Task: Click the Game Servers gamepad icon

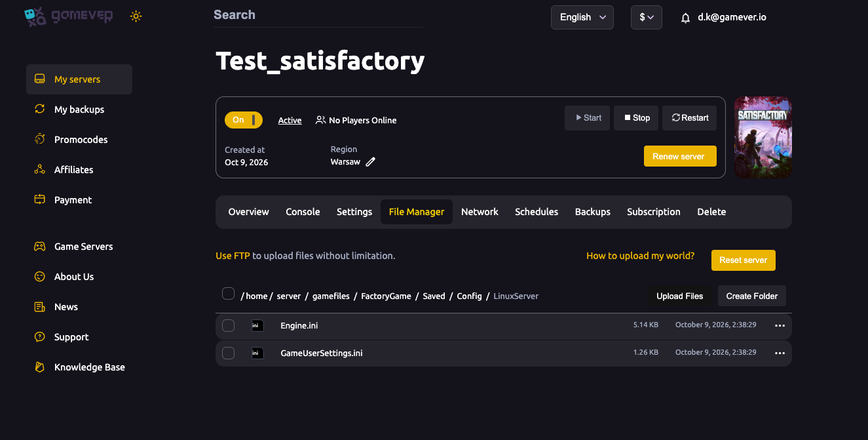Action: [x=40, y=247]
